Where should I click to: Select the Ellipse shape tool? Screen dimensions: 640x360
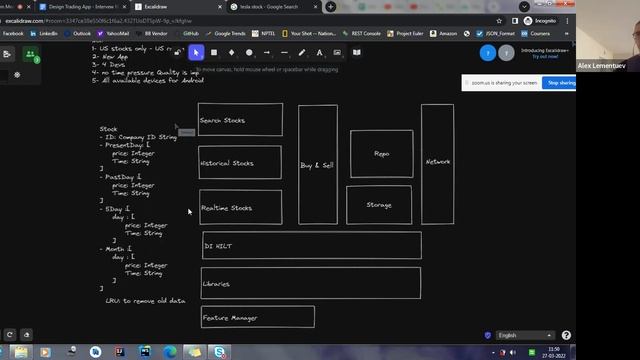[249, 53]
